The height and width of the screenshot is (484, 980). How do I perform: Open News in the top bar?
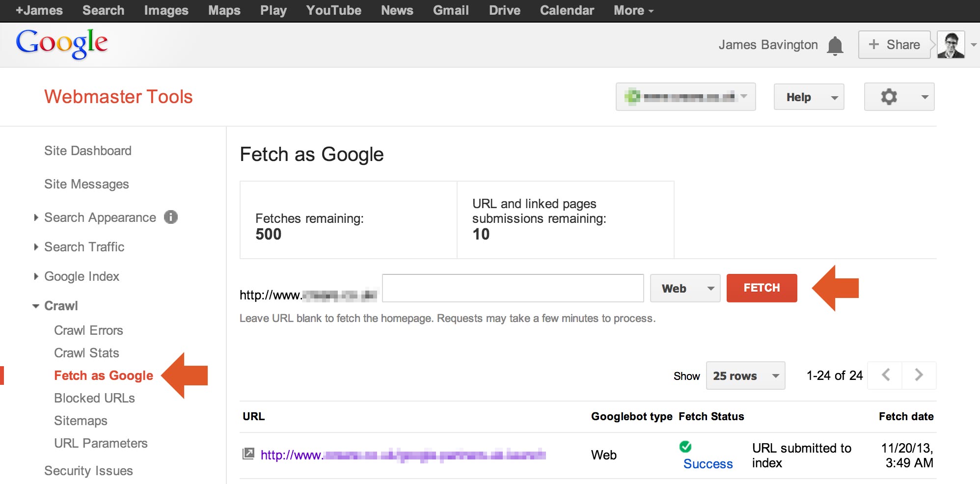pos(397,10)
